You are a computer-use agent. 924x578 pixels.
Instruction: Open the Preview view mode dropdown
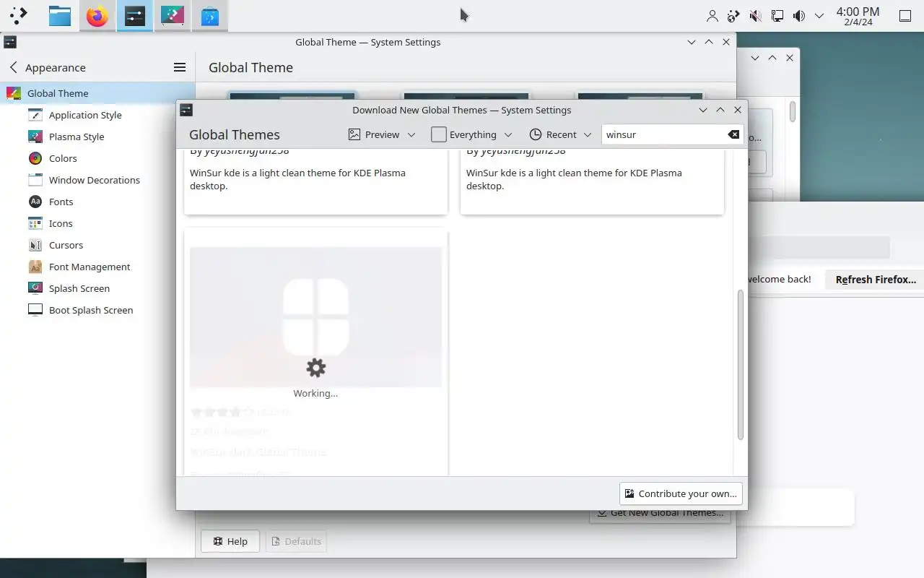(382, 134)
